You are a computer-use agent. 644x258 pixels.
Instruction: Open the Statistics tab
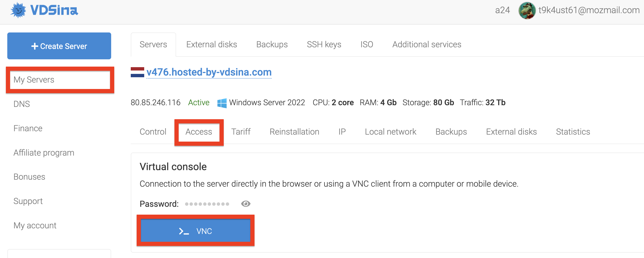(573, 132)
